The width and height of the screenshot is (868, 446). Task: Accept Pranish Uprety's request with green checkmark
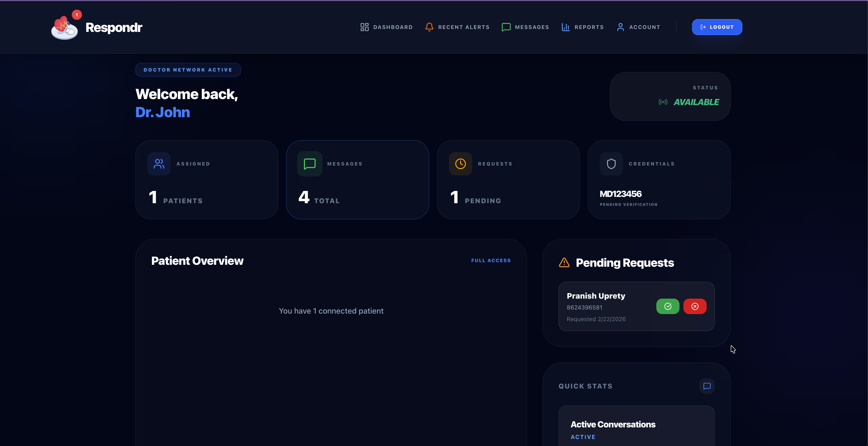point(667,306)
